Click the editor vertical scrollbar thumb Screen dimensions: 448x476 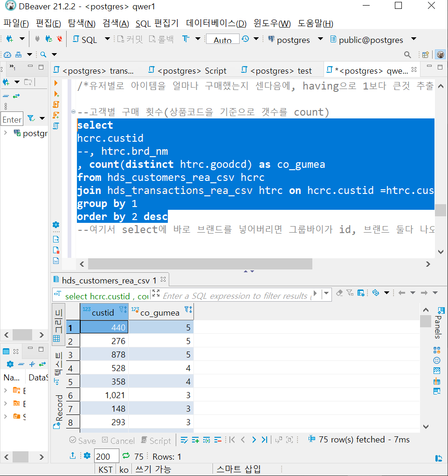pyautogui.click(x=440, y=210)
